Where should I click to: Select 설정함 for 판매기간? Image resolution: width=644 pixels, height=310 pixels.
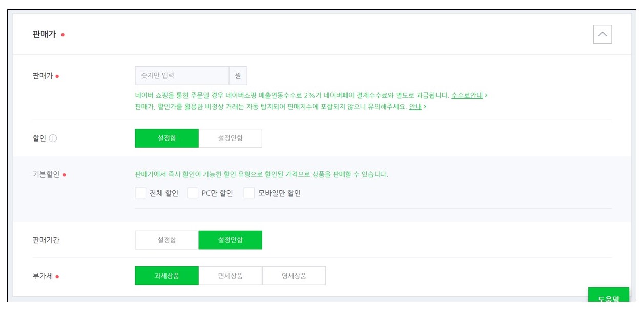pos(167,240)
